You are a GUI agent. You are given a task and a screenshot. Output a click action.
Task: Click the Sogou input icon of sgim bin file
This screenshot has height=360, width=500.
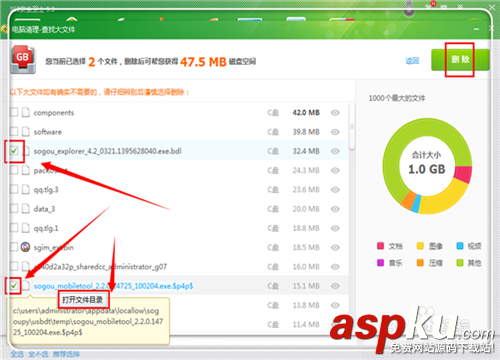click(x=25, y=247)
